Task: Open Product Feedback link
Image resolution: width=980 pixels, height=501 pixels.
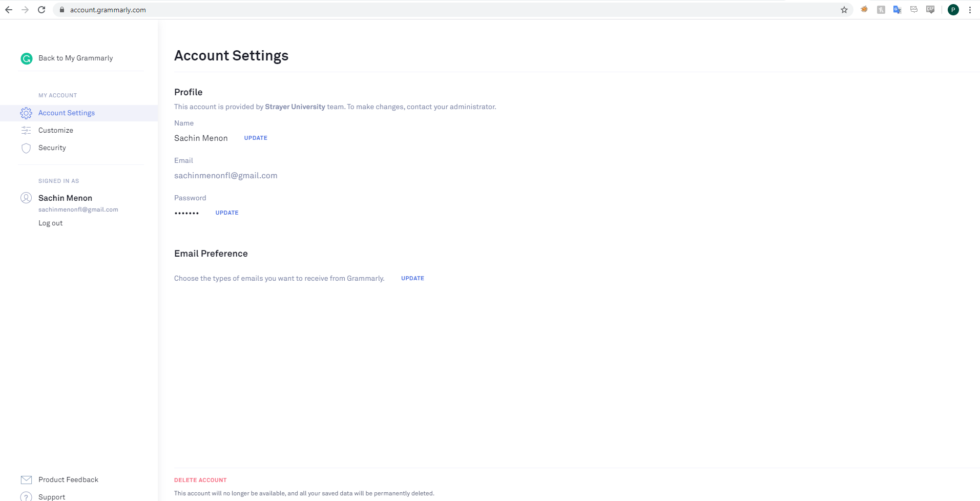Action: coord(68,479)
